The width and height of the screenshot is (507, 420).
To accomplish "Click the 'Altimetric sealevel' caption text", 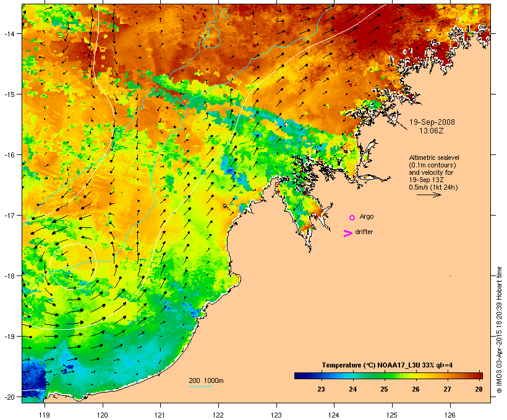I will tap(434, 157).
